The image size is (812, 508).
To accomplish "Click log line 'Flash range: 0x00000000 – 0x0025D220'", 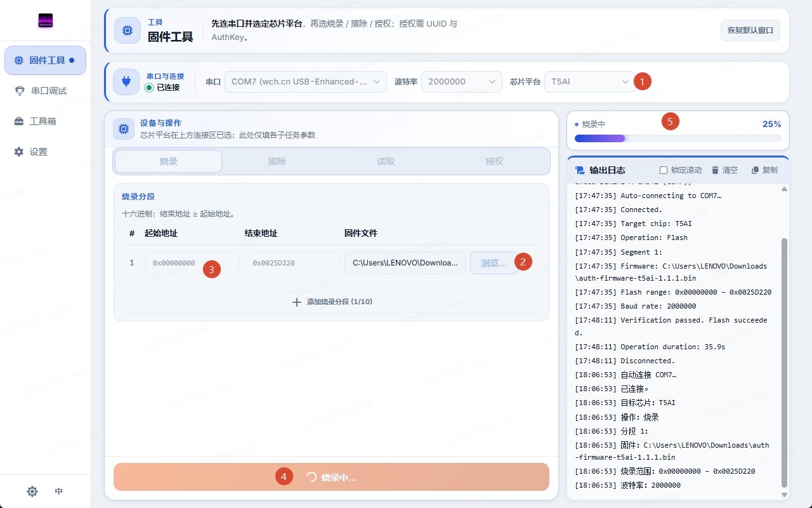I will point(673,292).
